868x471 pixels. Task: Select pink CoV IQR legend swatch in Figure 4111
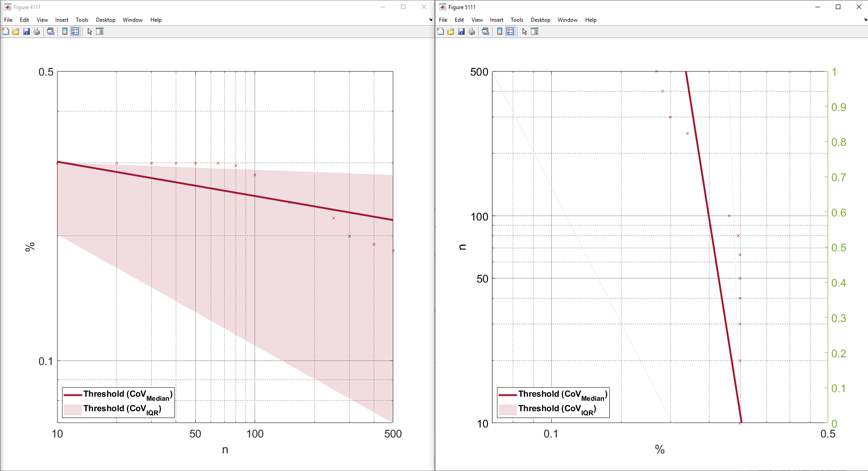coord(72,409)
